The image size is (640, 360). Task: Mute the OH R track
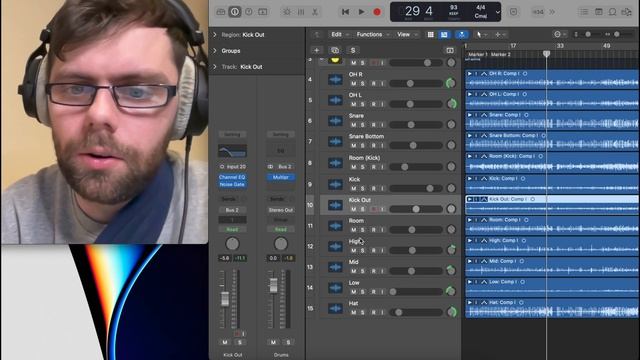pos(353,83)
